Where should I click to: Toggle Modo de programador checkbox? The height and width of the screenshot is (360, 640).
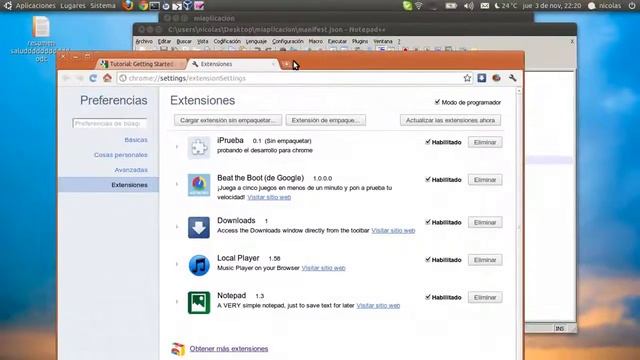coord(437,102)
